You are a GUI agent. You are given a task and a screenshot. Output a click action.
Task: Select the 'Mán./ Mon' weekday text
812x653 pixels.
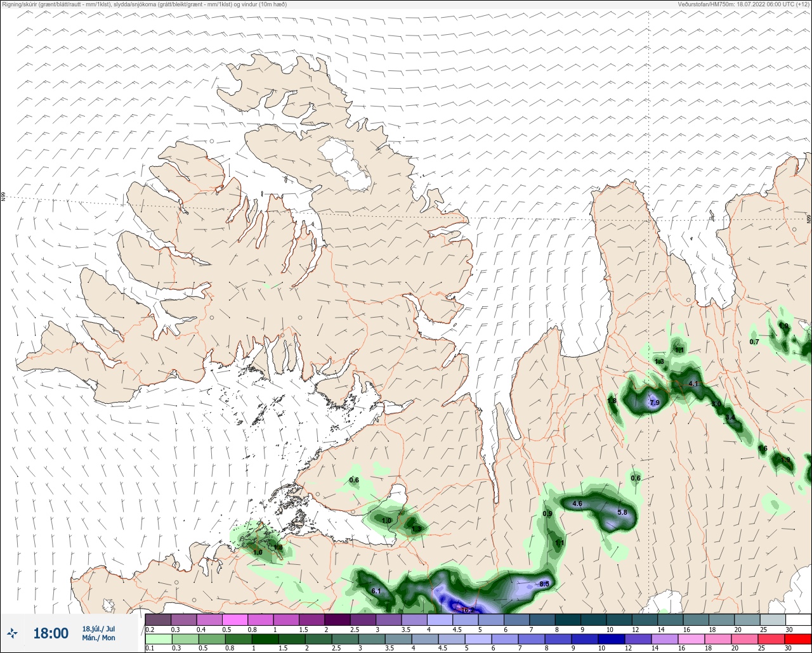[98, 638]
